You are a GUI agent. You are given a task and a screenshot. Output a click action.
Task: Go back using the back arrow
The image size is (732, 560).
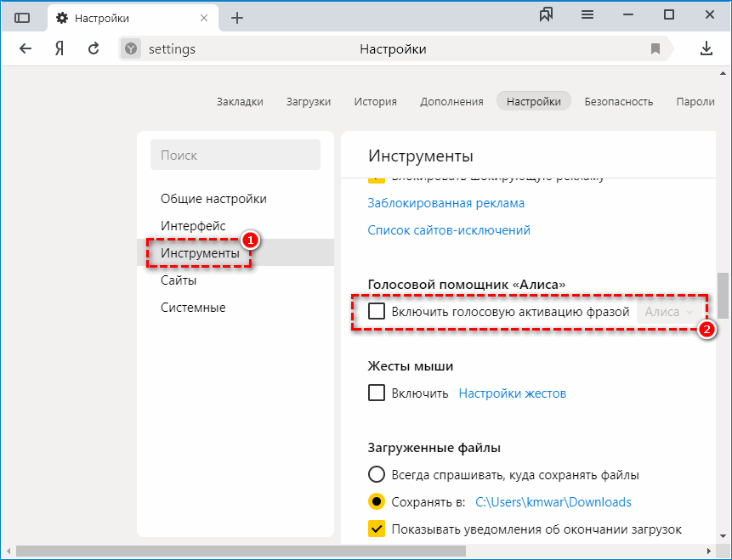[26, 48]
